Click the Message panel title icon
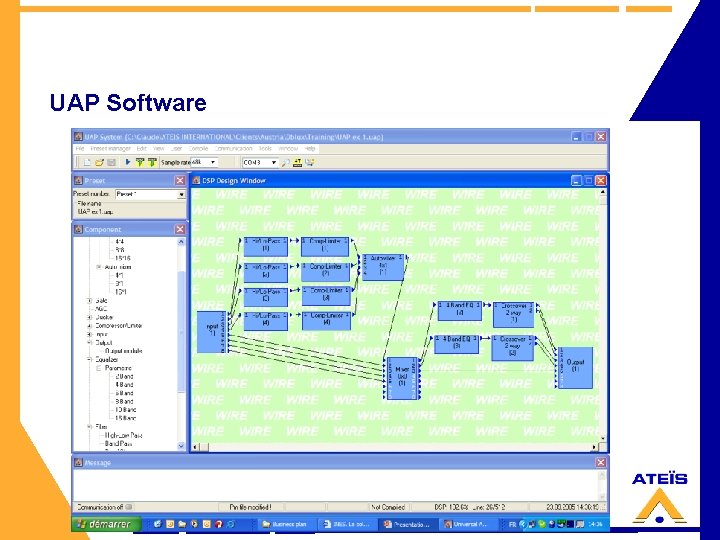 (79, 462)
